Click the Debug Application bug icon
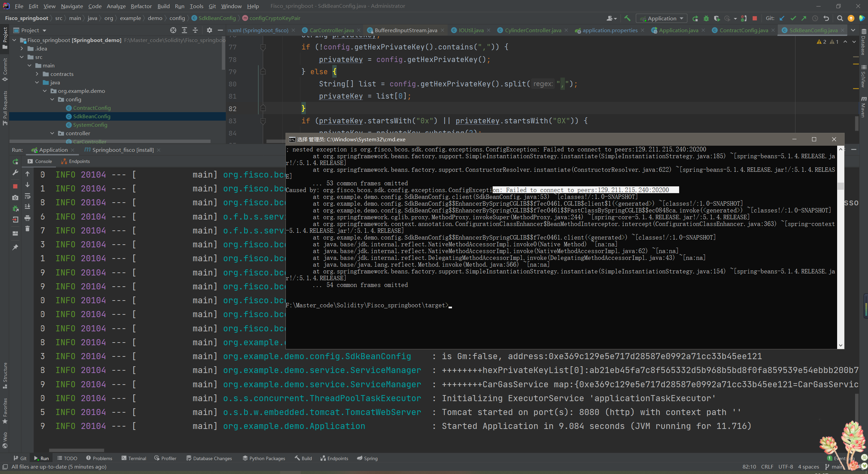868x474 pixels. pyautogui.click(x=706, y=18)
